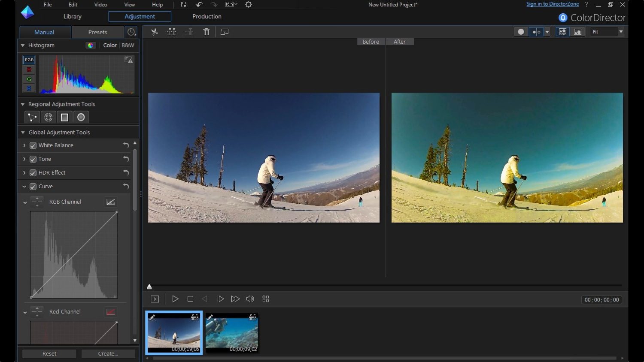644x362 pixels.
Task: Open the File menu
Action: [x=48, y=5]
